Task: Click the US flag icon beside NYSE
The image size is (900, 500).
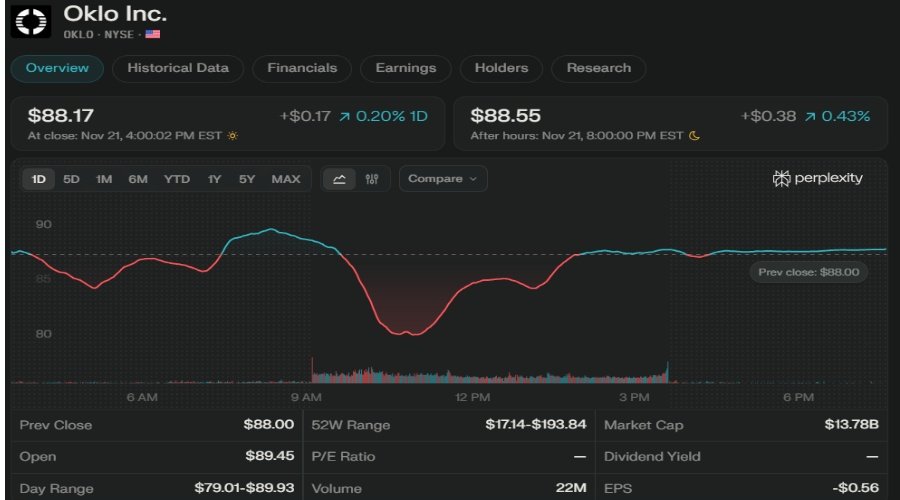Action: point(153,34)
